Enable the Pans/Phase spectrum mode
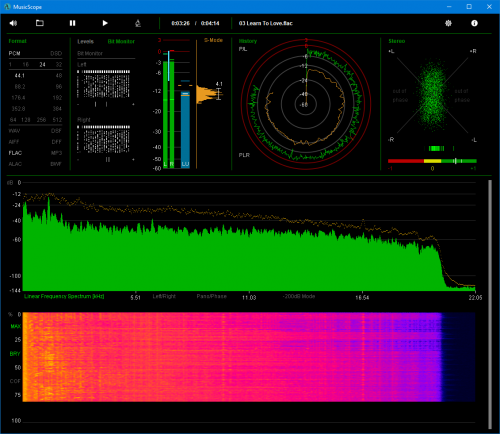The image size is (500, 434). 211,296
